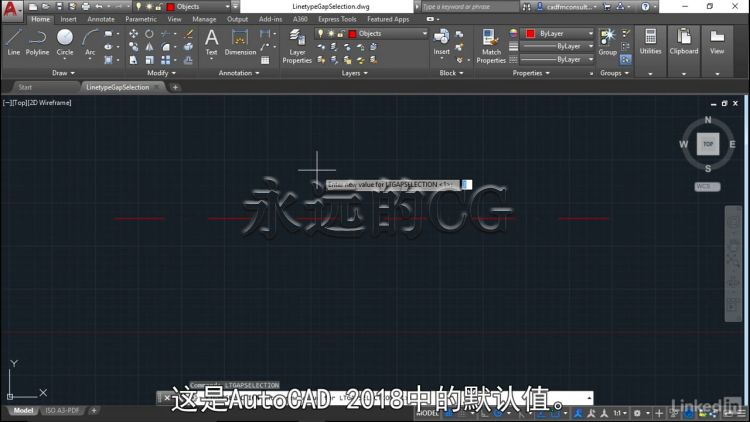Screen dimensions: 750x422
Task: Click the Move tool in Modify panel
Action: [x=133, y=33]
